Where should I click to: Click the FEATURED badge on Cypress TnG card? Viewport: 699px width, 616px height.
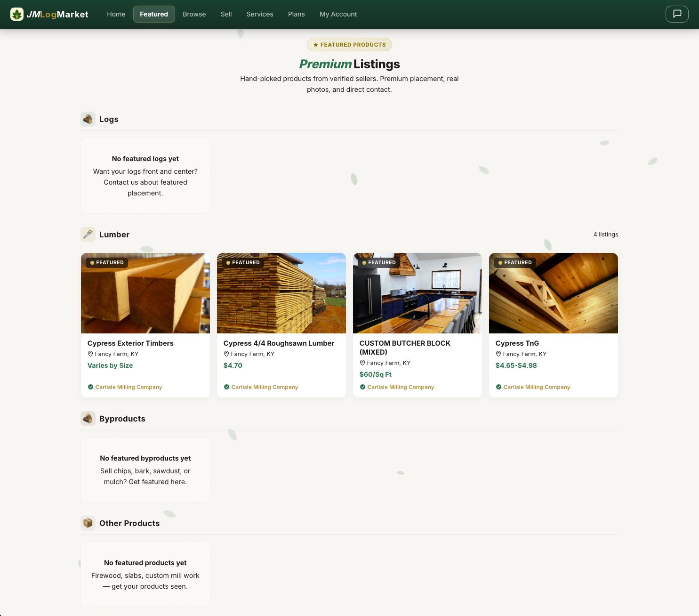pos(514,262)
